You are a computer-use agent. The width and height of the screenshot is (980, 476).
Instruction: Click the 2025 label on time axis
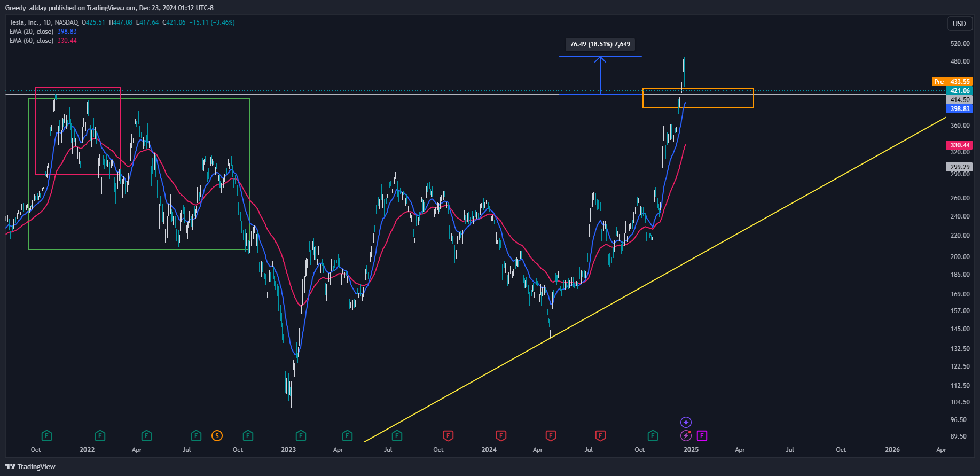click(x=691, y=450)
